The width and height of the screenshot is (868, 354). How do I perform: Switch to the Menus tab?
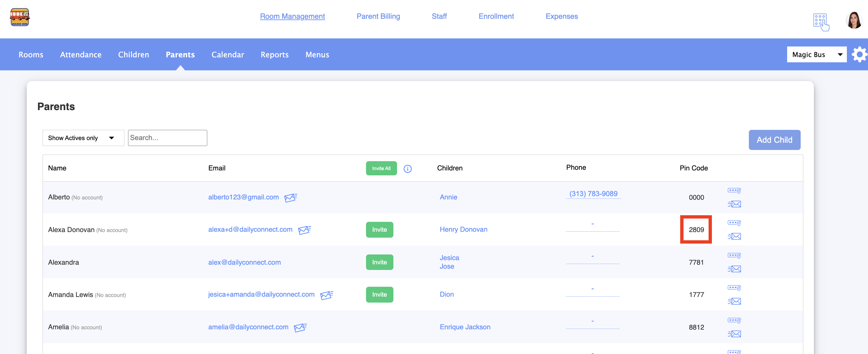coord(317,54)
